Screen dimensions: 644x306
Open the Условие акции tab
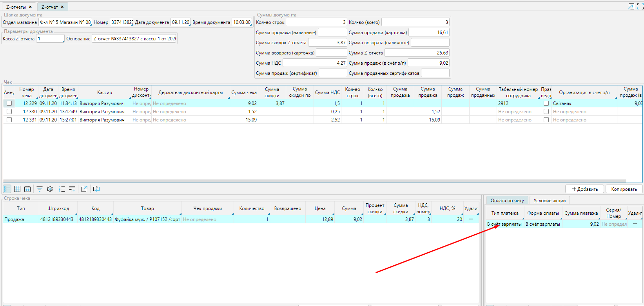click(550, 201)
